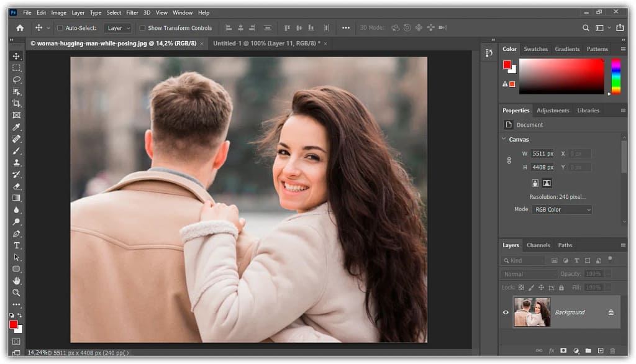Switch to the Untitled-1 document tab

pos(266,43)
